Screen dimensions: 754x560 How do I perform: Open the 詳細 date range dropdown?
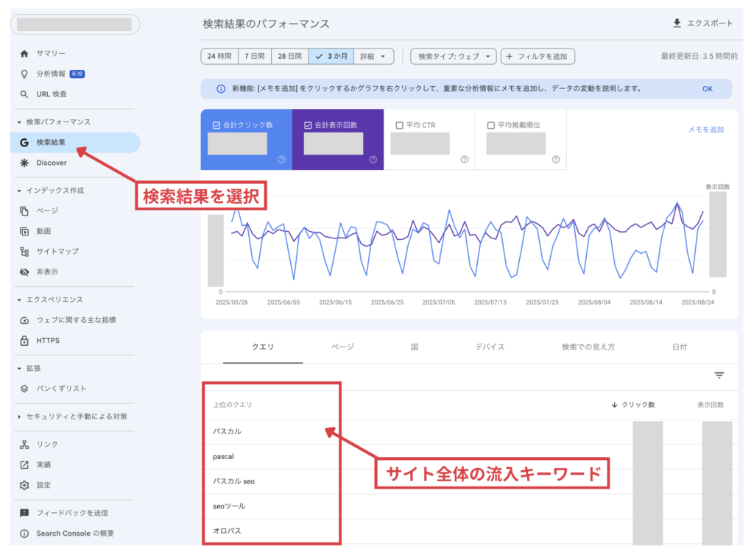point(373,56)
